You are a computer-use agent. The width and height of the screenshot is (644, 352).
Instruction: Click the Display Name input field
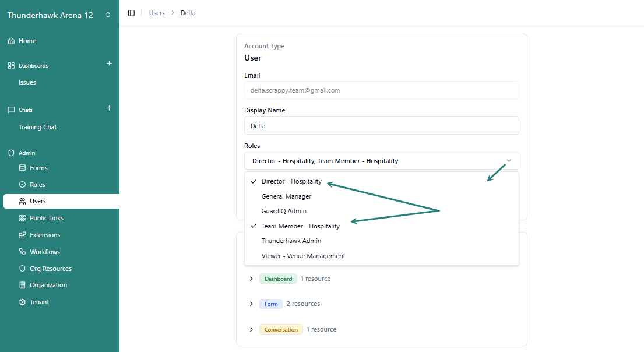(381, 125)
